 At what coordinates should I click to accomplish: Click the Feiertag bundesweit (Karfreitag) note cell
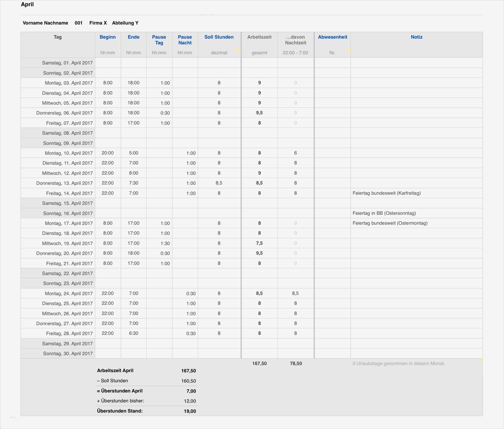(x=387, y=193)
